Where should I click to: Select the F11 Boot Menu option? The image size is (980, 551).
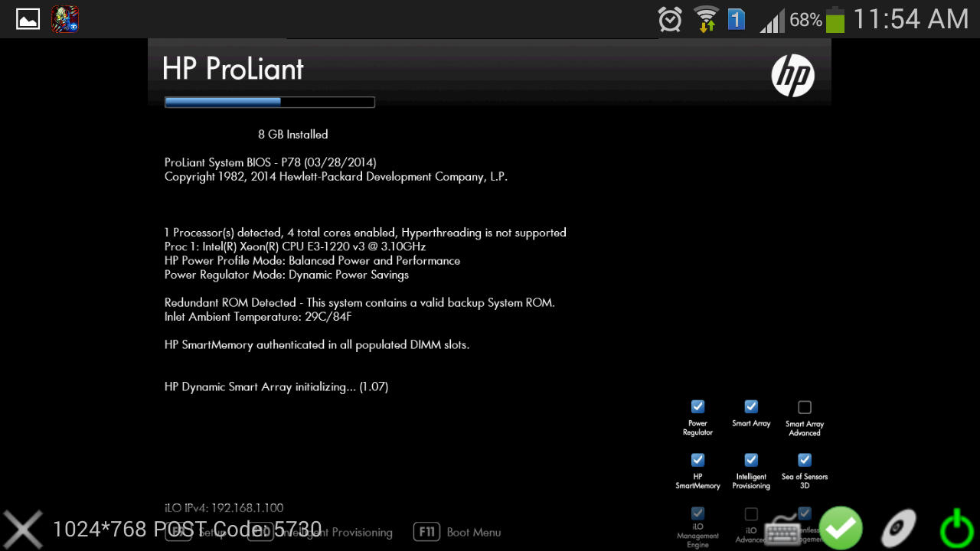click(457, 532)
